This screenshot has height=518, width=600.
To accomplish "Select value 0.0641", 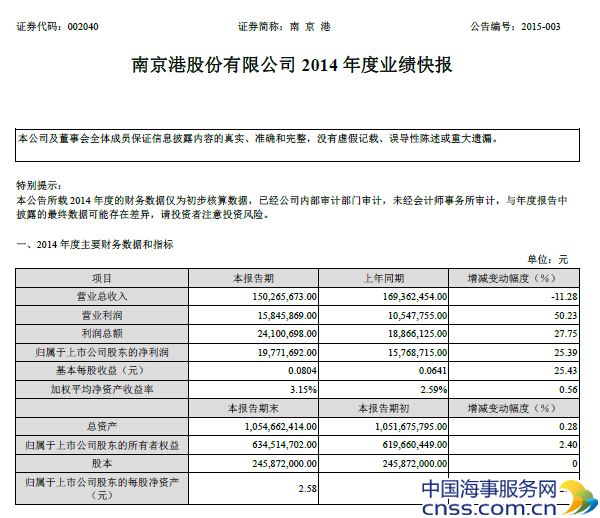I will click(x=433, y=371).
